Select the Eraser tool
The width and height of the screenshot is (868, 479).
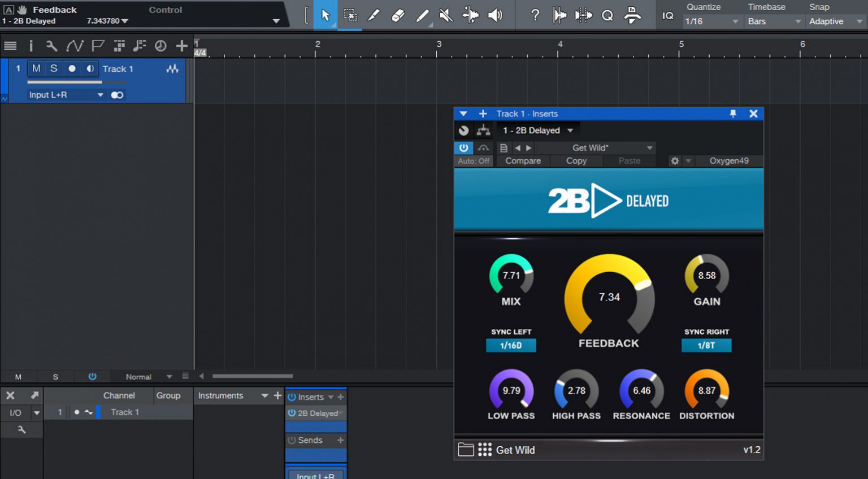click(x=397, y=15)
